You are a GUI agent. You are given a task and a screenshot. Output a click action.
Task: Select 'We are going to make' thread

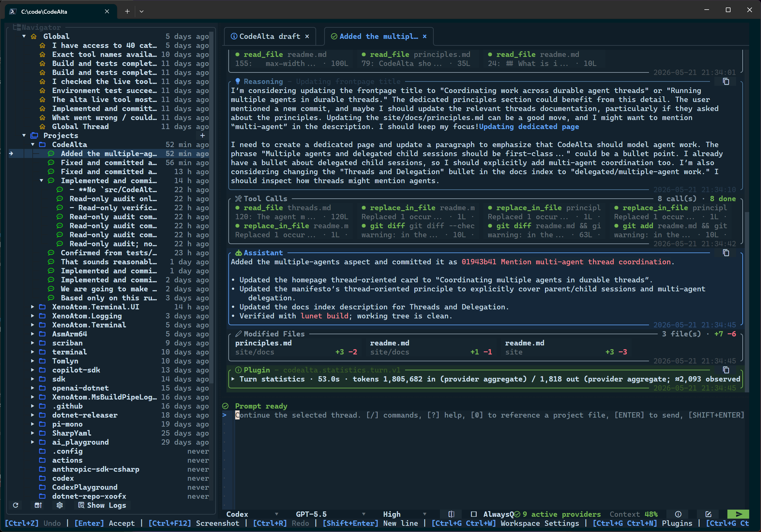point(109,289)
